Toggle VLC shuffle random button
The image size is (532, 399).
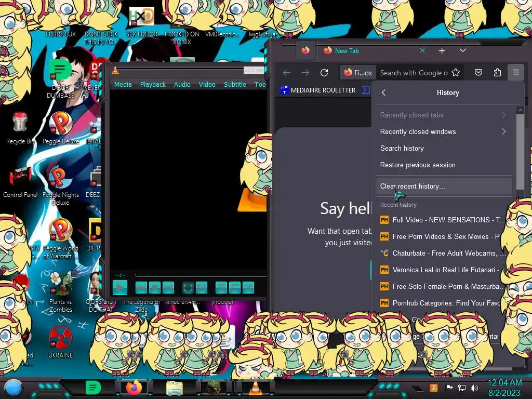tap(248, 288)
